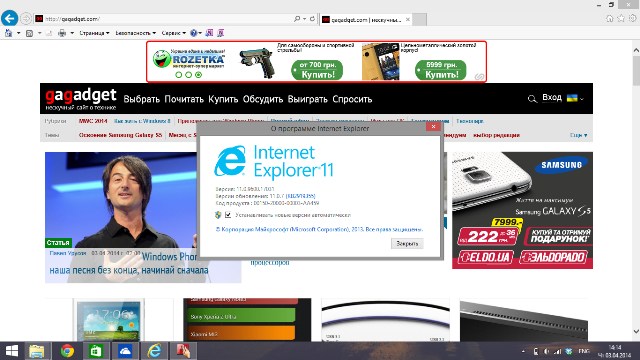640x360 pixels.
Task: Go back with the blue Back arrow
Action: coord(9,18)
